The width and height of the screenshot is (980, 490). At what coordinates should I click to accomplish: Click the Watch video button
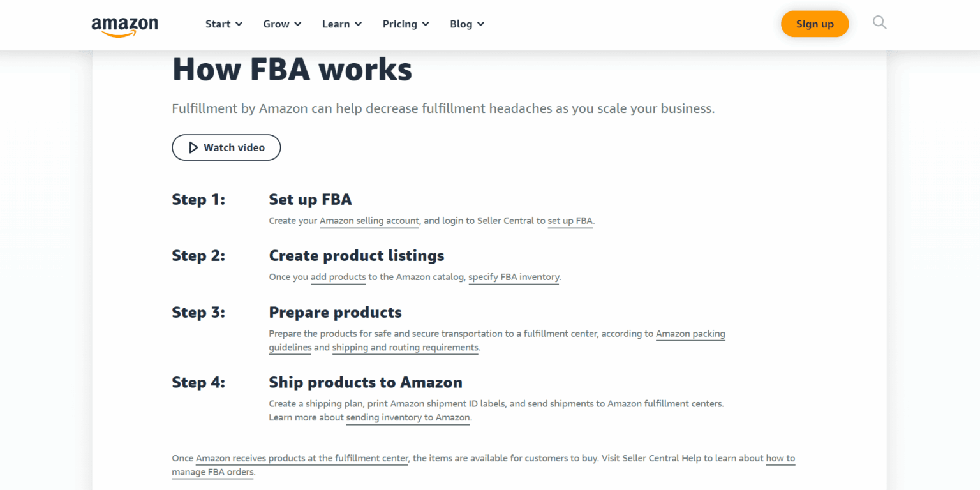[x=226, y=147]
